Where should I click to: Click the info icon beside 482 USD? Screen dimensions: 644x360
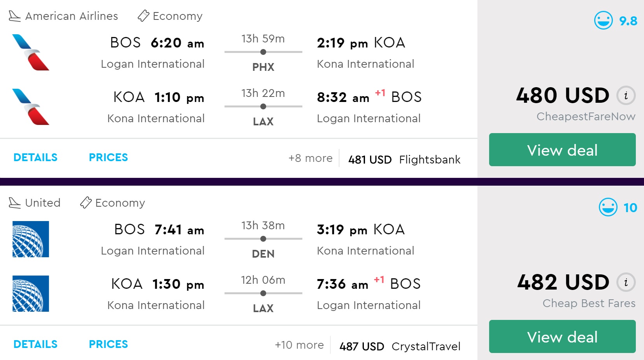tap(626, 283)
